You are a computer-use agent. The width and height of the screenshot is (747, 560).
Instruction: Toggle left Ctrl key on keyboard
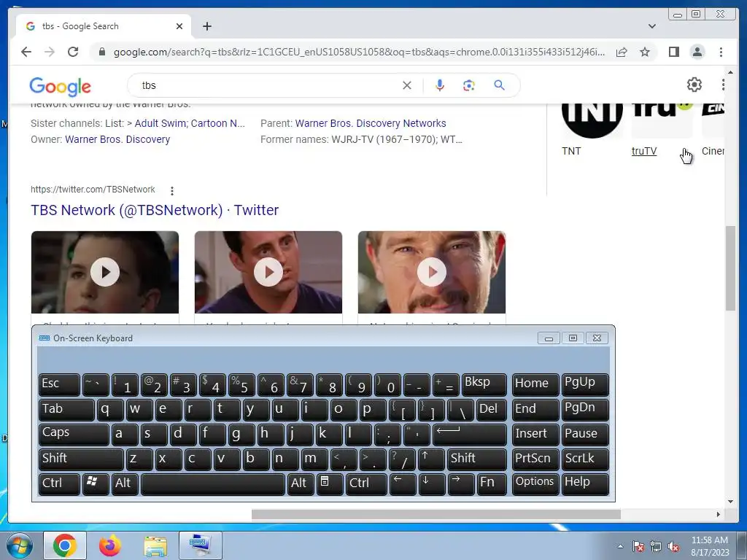tap(60, 484)
